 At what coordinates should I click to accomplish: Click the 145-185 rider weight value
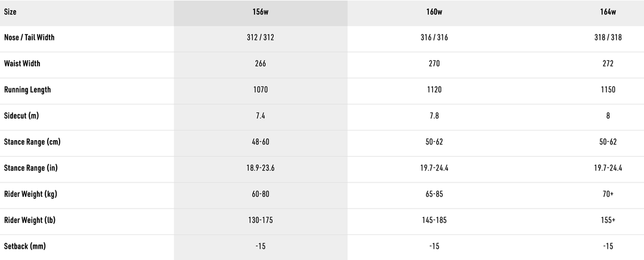click(434, 220)
